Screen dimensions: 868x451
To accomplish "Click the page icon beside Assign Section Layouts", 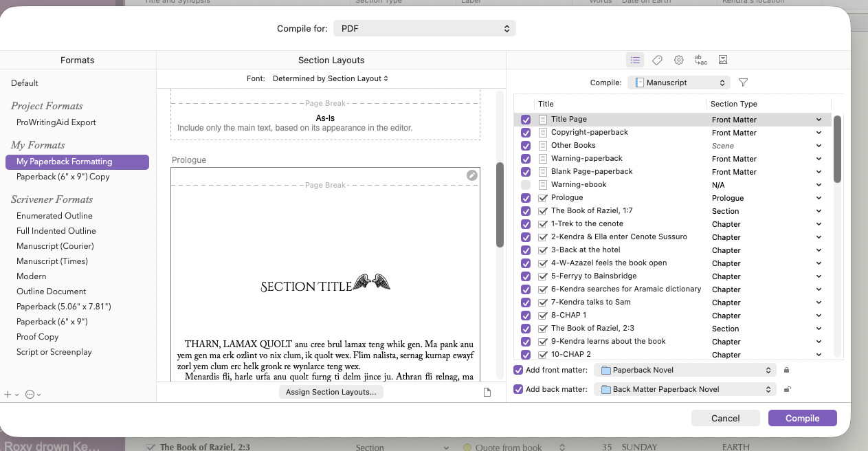I will [x=487, y=393].
